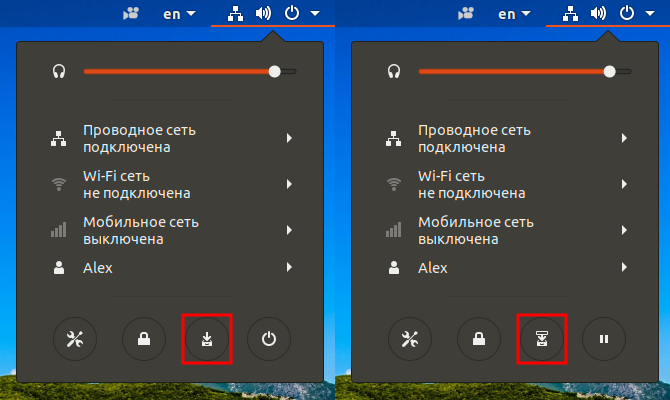Lock screen using right menu padlock button
Viewport: 670px width, 400px height.
(479, 339)
